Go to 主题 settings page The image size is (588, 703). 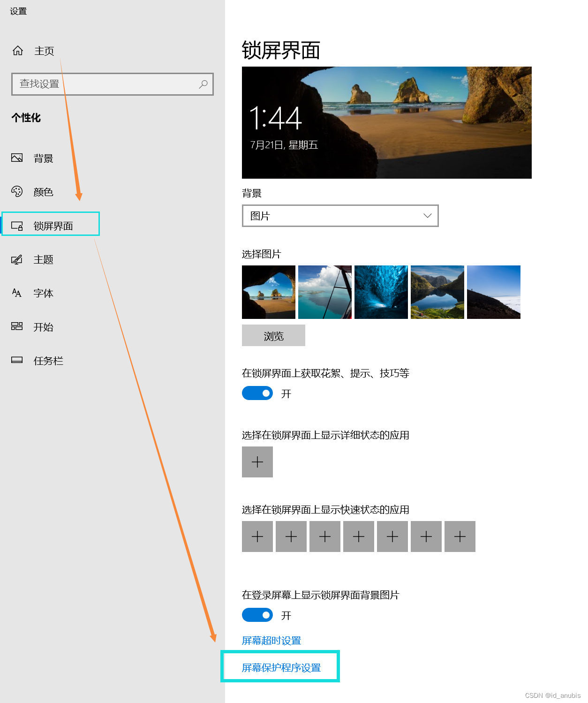point(43,259)
